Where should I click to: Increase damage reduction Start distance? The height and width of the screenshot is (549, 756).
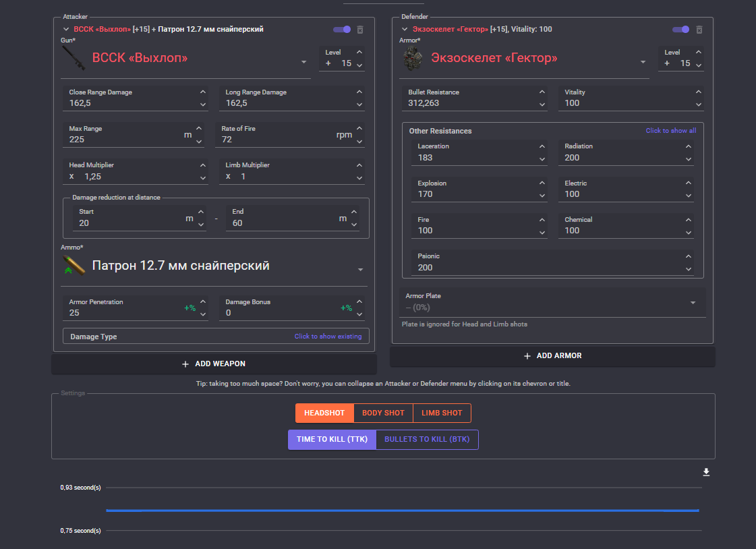201,212
